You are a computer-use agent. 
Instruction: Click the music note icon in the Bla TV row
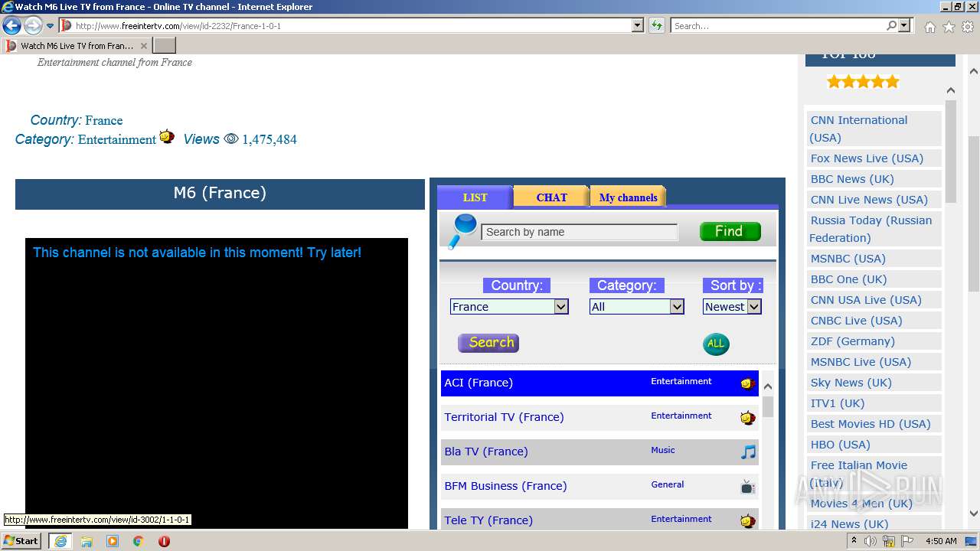[748, 452]
